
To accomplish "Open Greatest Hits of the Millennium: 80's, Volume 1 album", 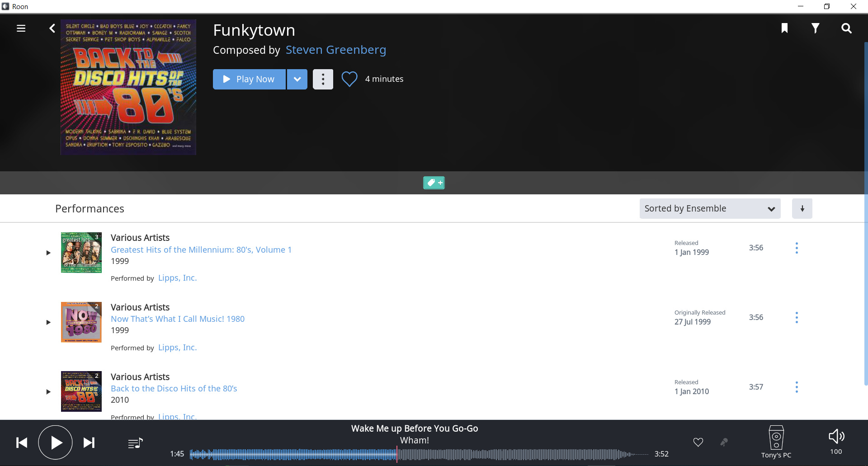I will tap(201, 249).
